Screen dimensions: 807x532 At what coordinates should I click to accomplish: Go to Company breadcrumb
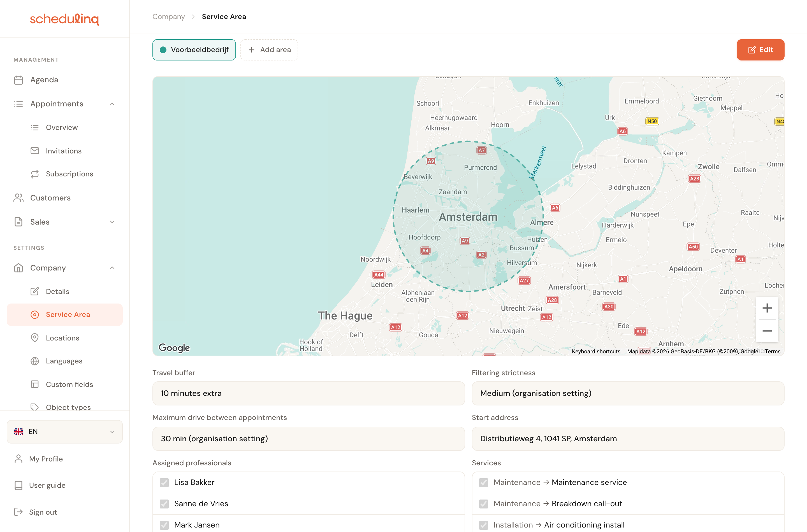(x=169, y=17)
